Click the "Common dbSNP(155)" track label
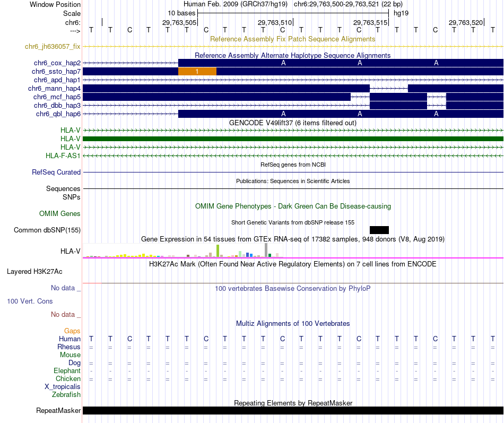The width and height of the screenshot is (504, 423). [x=47, y=230]
